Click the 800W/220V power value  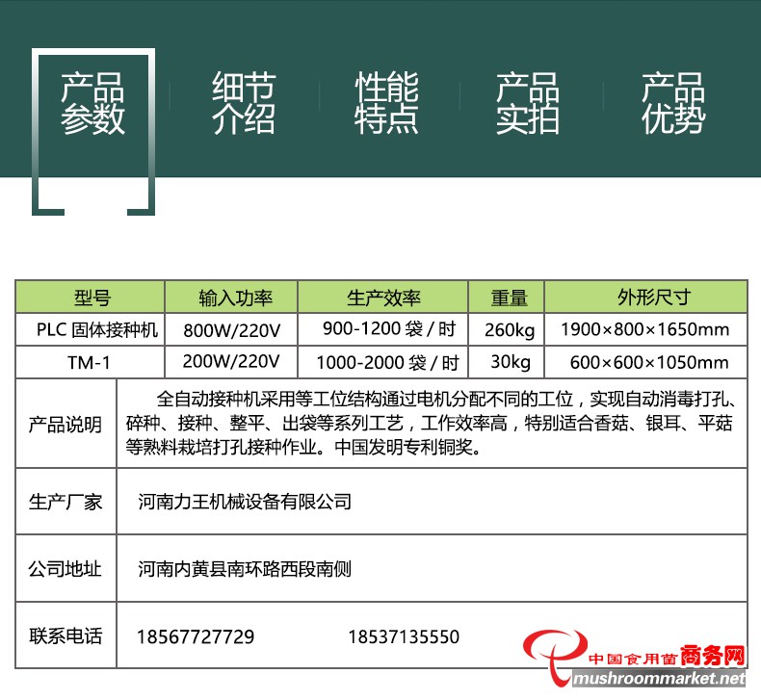(231, 330)
